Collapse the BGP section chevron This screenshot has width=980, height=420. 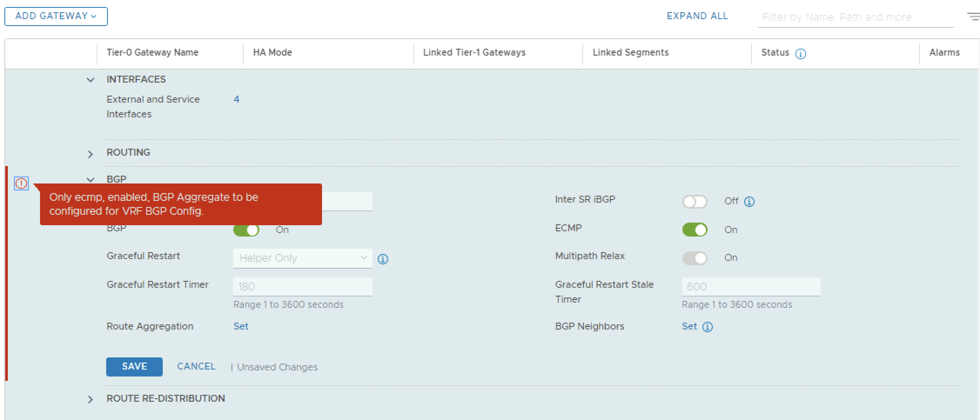91,179
